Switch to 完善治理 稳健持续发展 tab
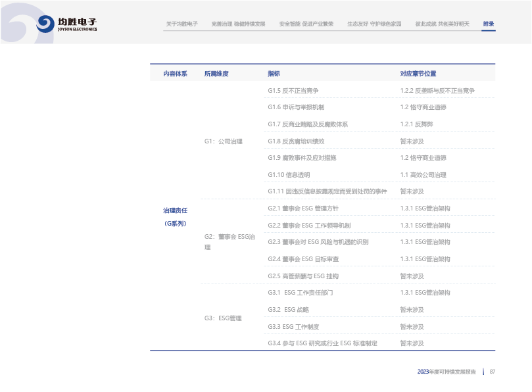This screenshot has height=392, width=532. pos(238,24)
